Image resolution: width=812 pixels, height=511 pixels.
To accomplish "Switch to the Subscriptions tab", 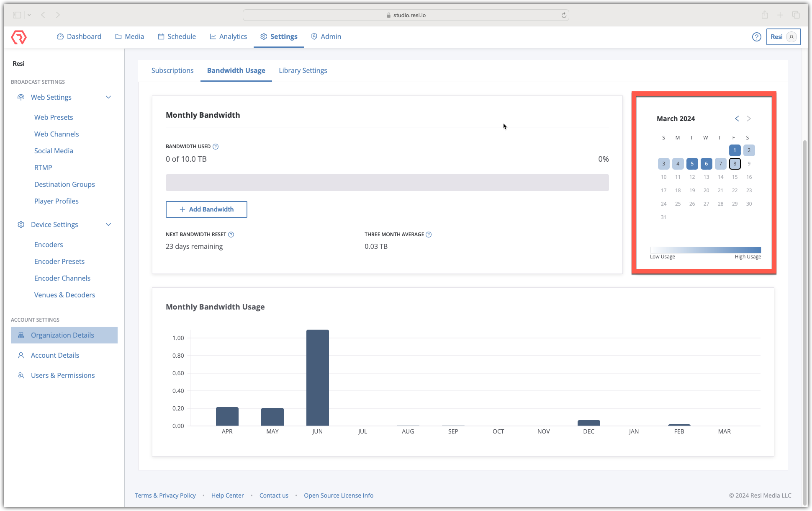I will (x=172, y=70).
